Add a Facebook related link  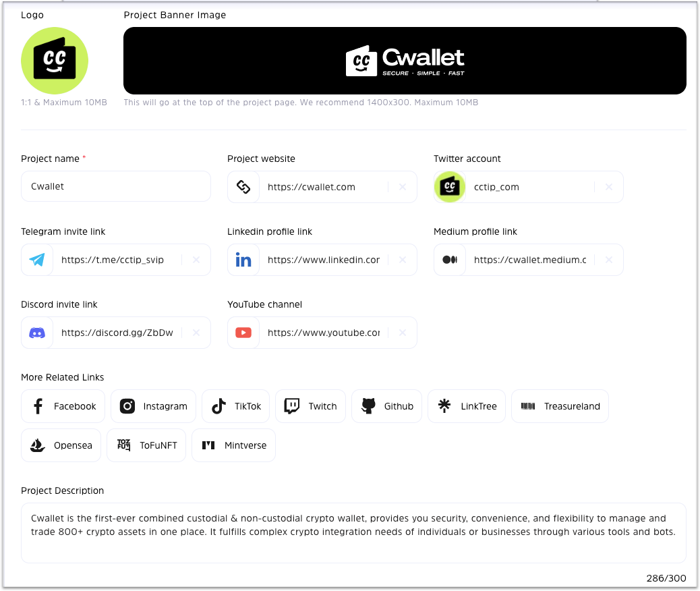(63, 406)
